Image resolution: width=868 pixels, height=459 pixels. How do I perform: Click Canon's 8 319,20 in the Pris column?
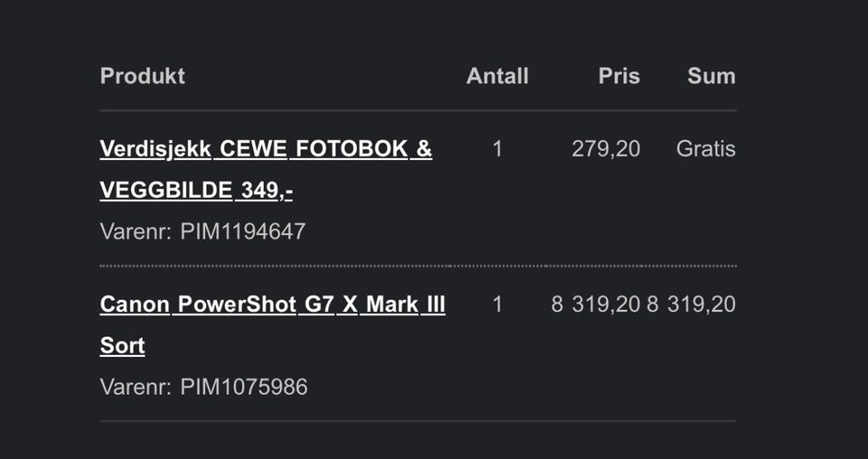point(595,304)
